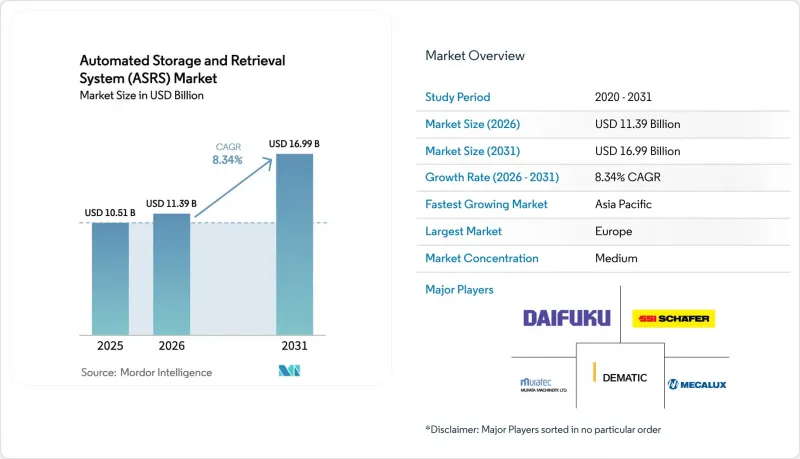This screenshot has width=800, height=459.
Task: Select the 2026 bar in chart
Action: point(171,274)
